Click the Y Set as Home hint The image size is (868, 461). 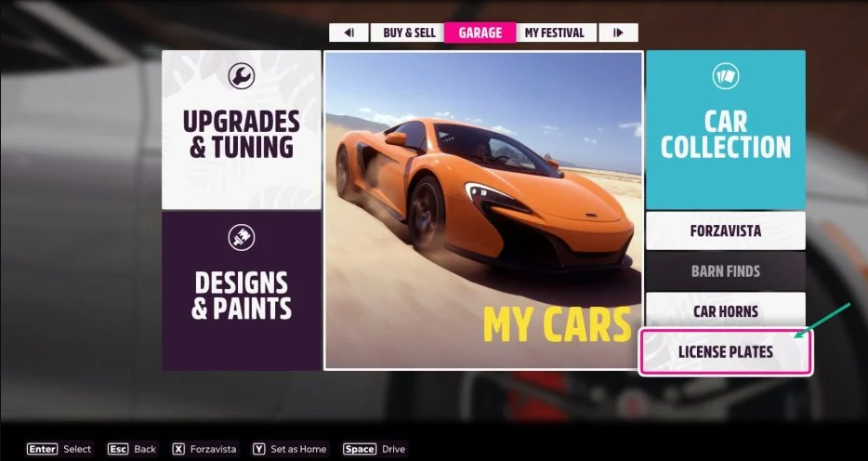point(290,449)
